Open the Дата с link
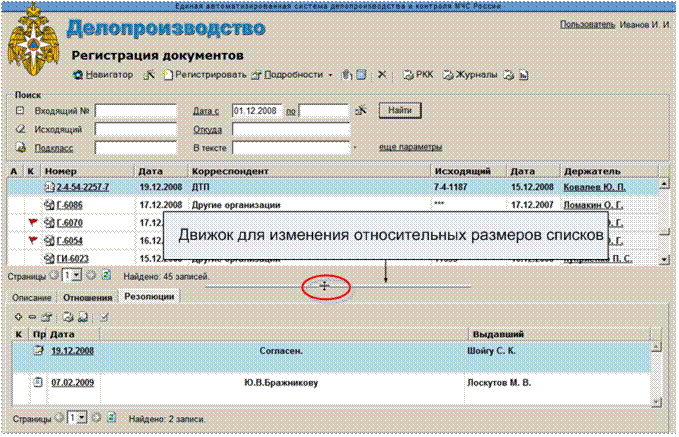Image resolution: width=679 pixels, height=437 pixels. tap(206, 111)
